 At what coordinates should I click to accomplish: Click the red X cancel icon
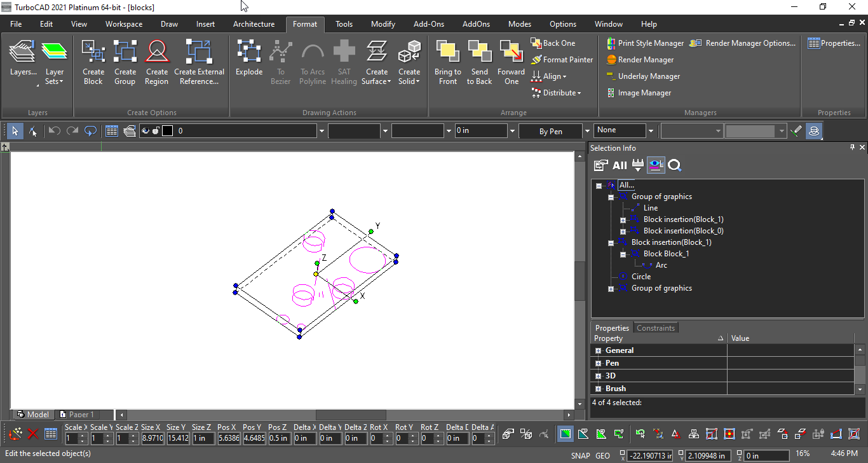point(33,434)
